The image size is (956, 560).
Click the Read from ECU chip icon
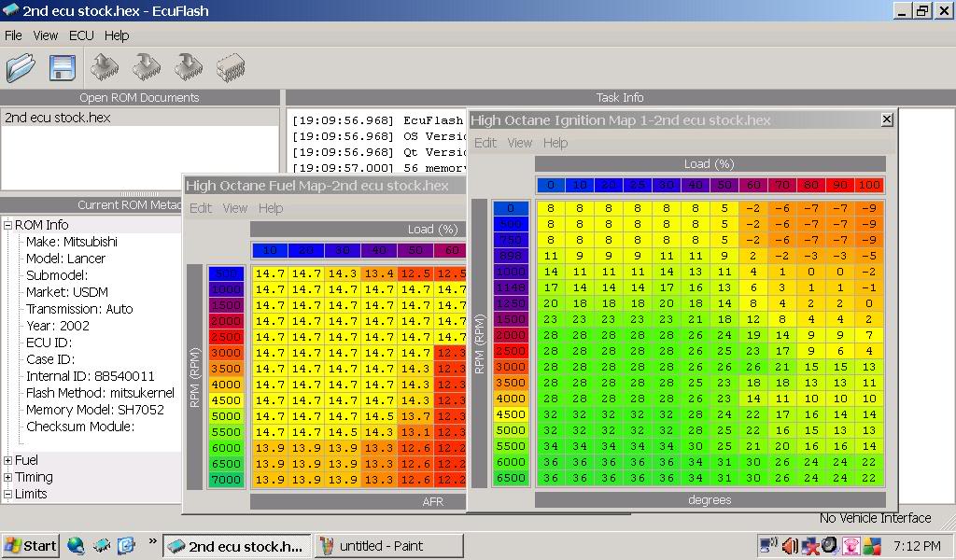[105, 67]
